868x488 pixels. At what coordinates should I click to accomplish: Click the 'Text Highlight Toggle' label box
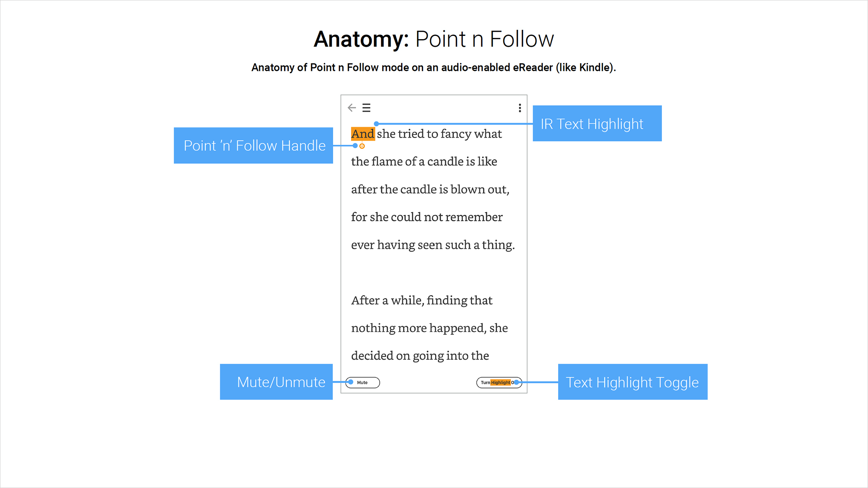pos(633,382)
